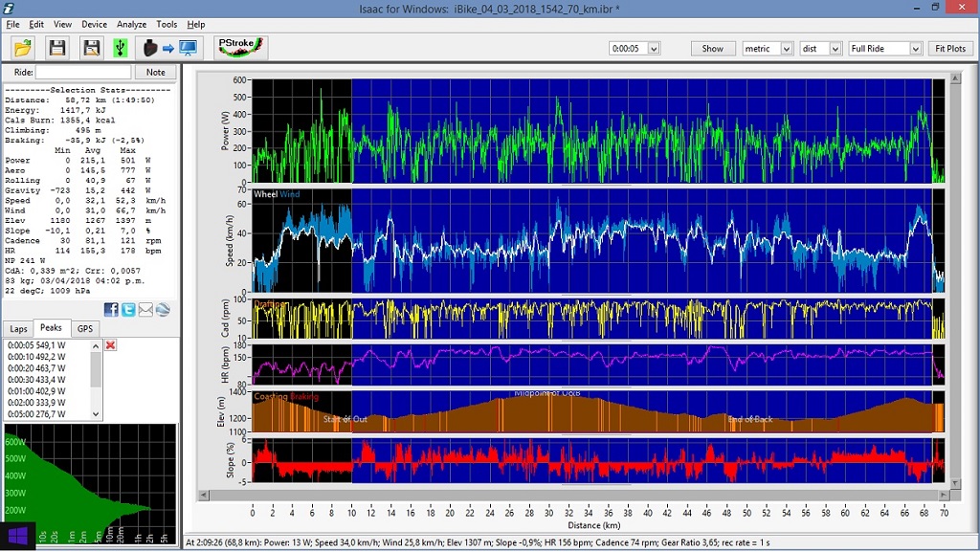Image resolution: width=980 pixels, height=552 pixels.
Task: Click the green USB connection icon
Action: point(120,48)
